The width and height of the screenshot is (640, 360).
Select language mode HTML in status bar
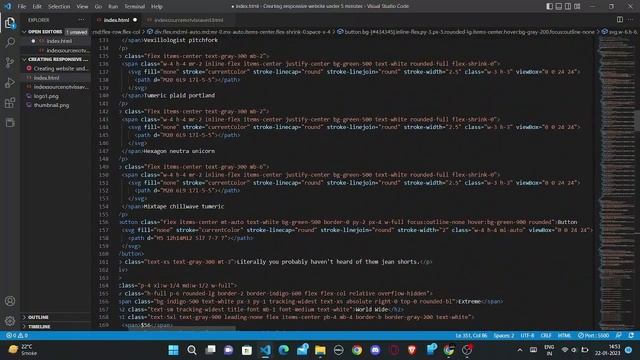point(564,335)
